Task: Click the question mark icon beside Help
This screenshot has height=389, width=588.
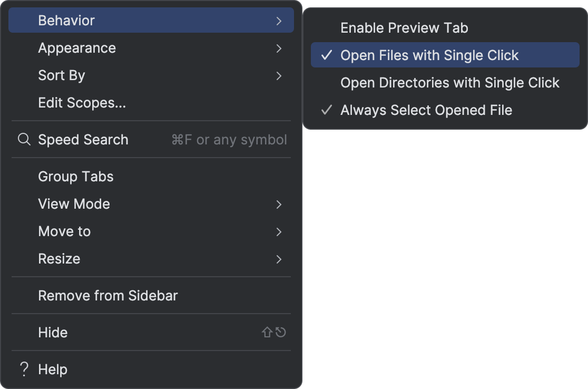Action: (x=23, y=369)
